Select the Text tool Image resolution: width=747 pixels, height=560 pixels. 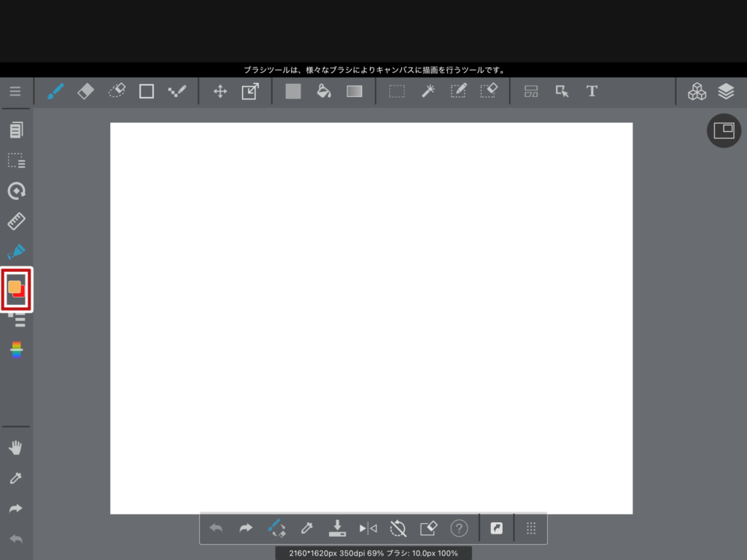(592, 91)
